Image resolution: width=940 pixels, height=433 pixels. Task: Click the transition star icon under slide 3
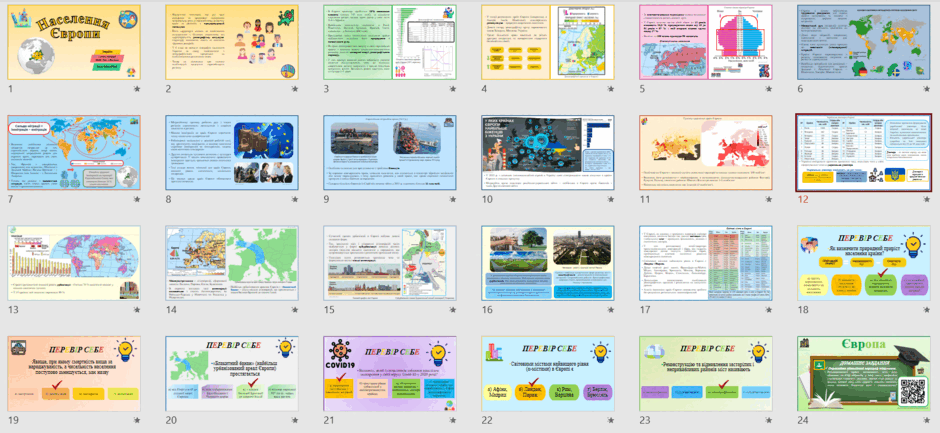pos(453,89)
